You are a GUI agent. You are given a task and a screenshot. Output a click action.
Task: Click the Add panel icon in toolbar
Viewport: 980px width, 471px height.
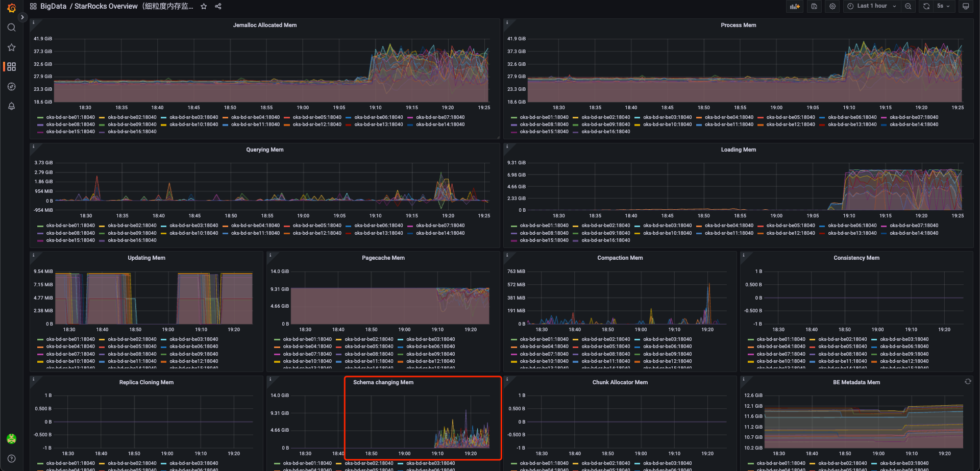pos(794,6)
